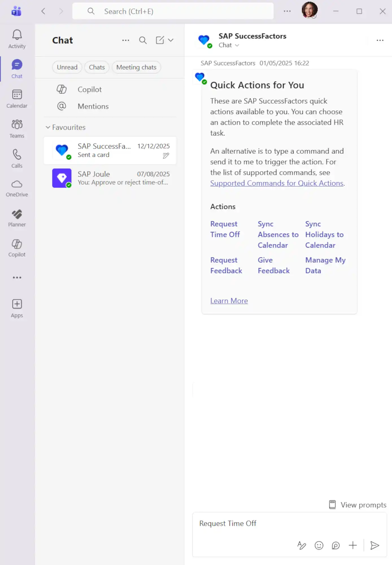The image size is (392, 565).
Task: Open the Learn More link
Action: [x=229, y=301]
